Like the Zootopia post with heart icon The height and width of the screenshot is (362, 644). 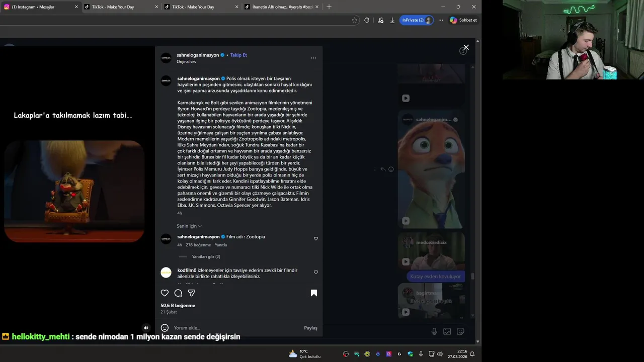(165, 293)
